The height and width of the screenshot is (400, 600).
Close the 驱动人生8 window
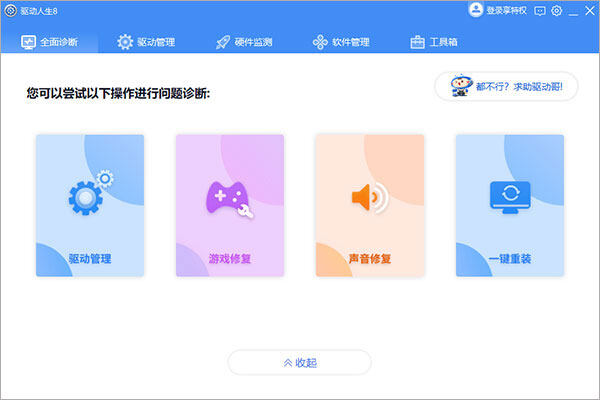pos(590,11)
